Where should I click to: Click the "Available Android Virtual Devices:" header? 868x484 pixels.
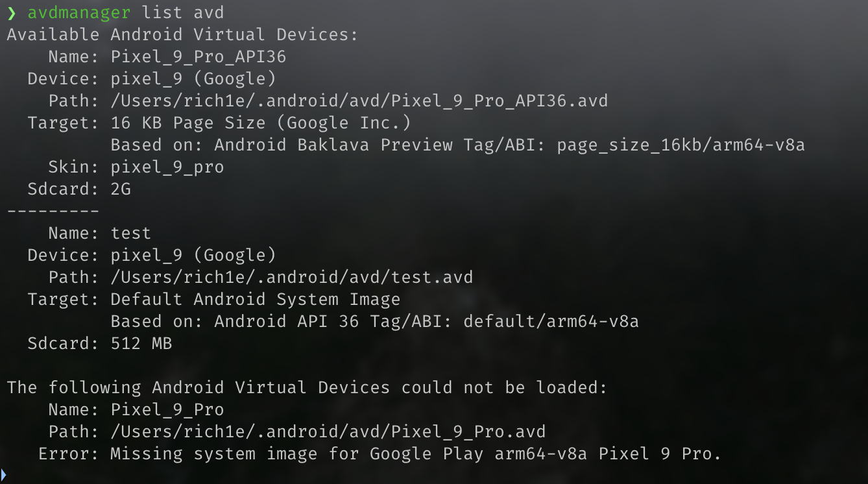[182, 35]
